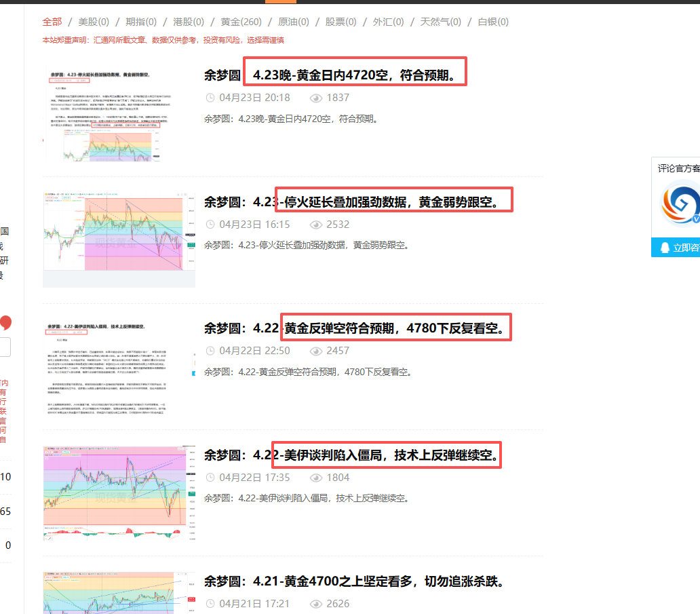Open chart thumbnail for 美伊谈判 article
Viewport: 700px width, 614px height.
click(119, 493)
